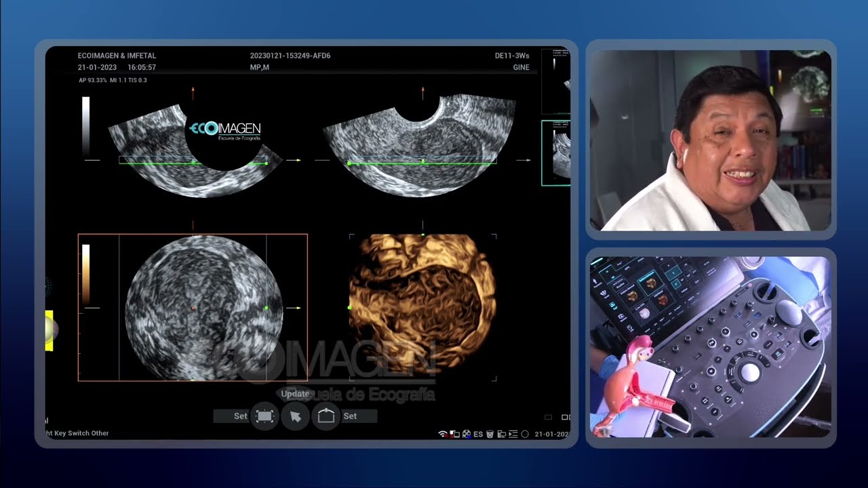
Task: Click the header date 21-01-2023
Action: 98,68
